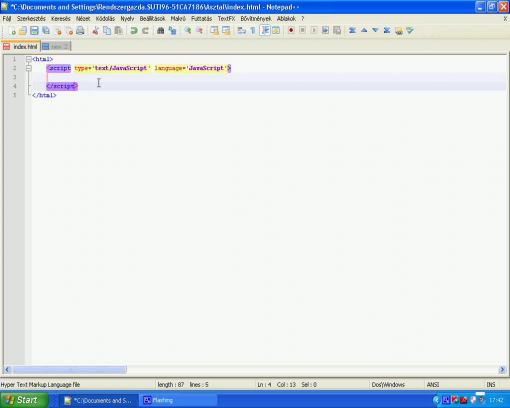Select the Notepad++ taskbar button
This screenshot has height=408, width=510.
(x=99, y=400)
